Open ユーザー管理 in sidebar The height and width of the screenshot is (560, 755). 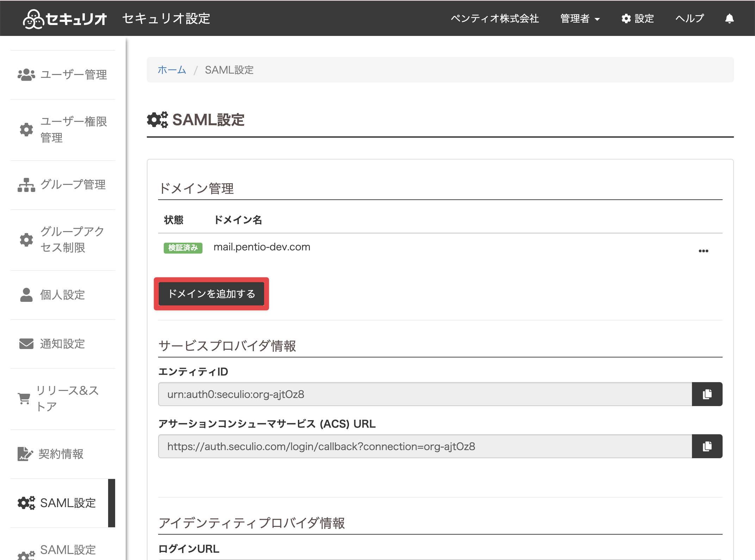point(63,75)
